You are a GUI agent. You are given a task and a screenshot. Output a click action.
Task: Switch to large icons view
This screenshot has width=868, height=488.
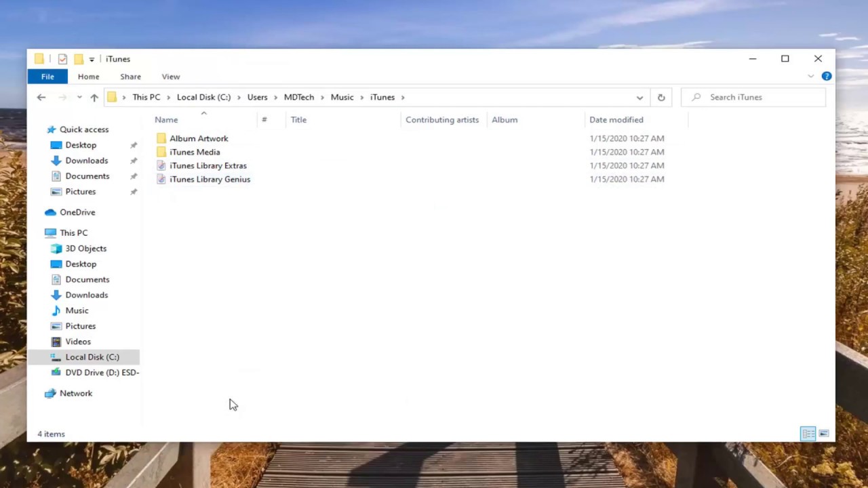pyautogui.click(x=824, y=434)
